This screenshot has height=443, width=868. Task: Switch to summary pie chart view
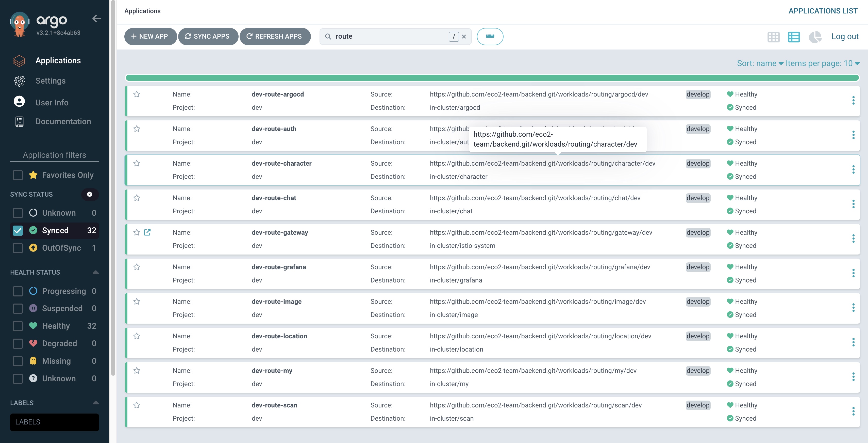pos(815,37)
